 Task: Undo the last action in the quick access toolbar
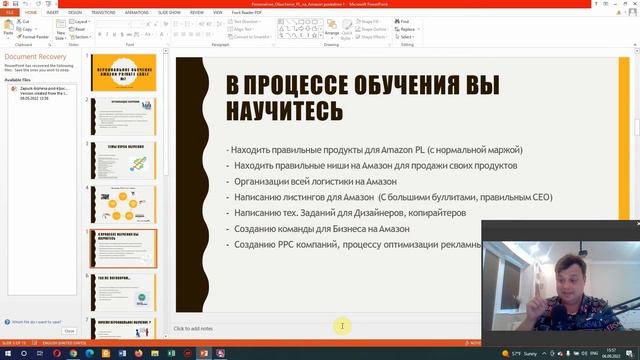tap(25, 4)
